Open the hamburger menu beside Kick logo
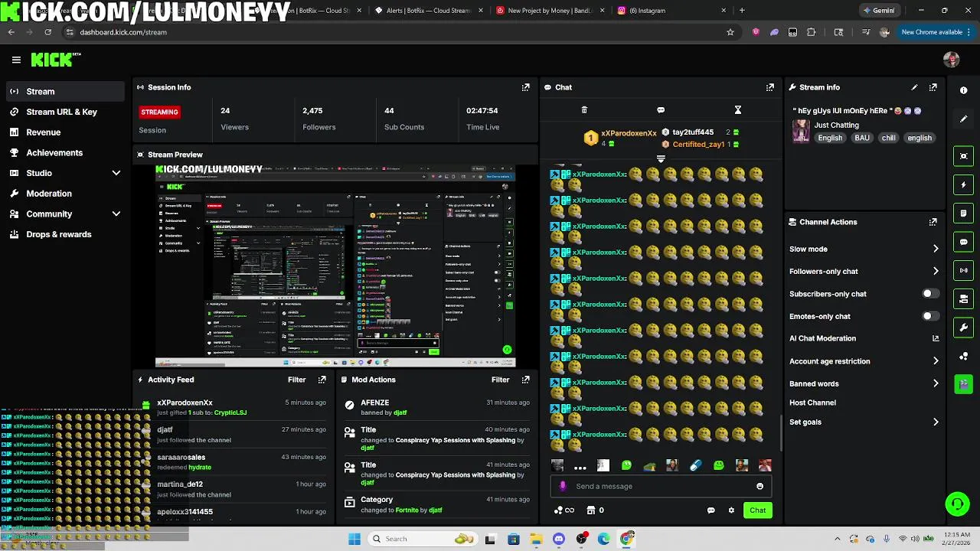Screen dimensions: 980x551 (x=16, y=60)
